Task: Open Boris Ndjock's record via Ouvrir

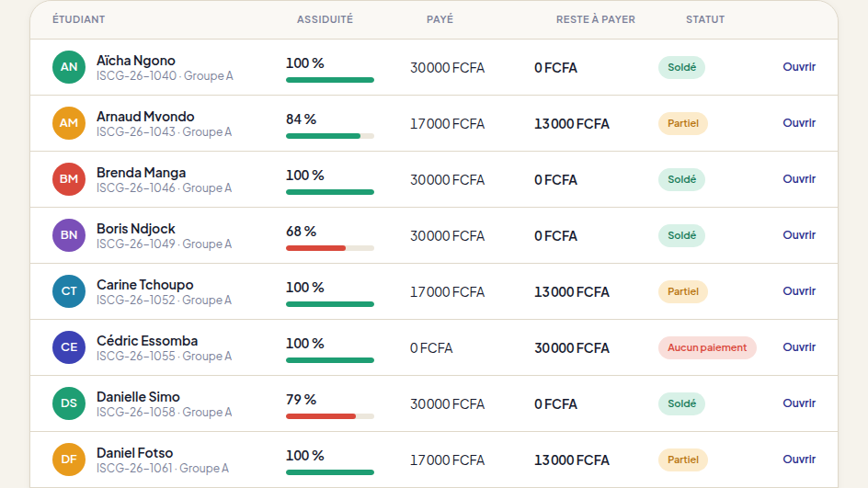Action: 799,235
